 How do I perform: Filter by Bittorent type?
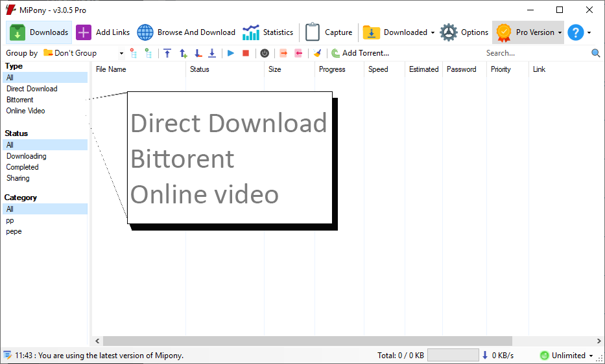(x=19, y=100)
